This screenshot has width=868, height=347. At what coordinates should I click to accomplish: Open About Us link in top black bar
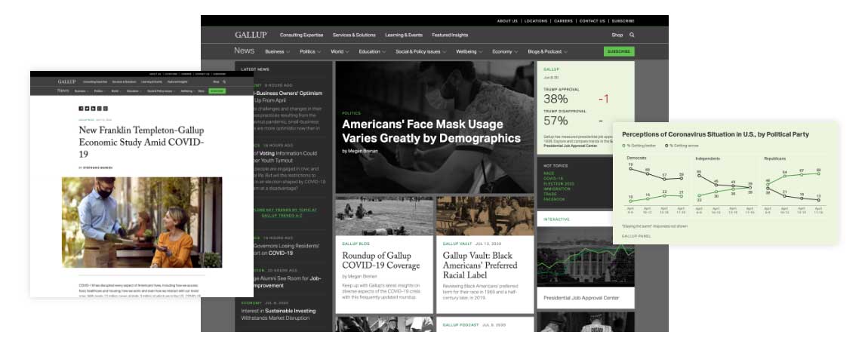click(507, 21)
